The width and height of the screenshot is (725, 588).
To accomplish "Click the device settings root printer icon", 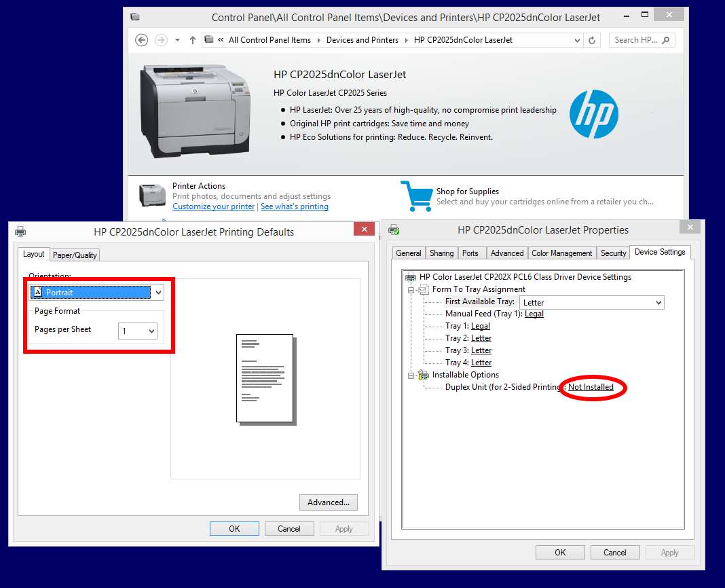I will (x=411, y=277).
